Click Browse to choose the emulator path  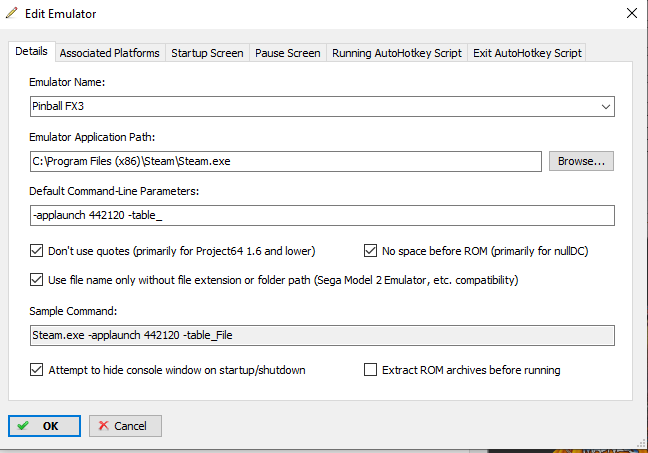[x=581, y=161]
